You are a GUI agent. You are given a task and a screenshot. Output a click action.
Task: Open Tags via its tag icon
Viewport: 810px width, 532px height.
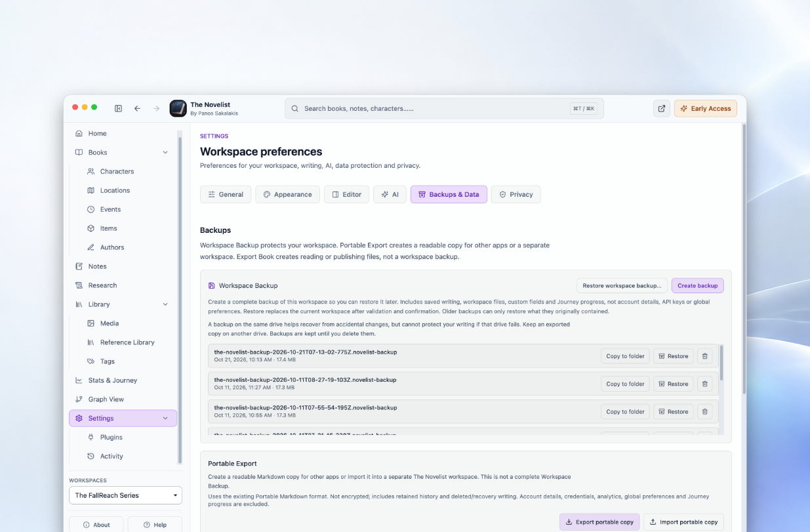pyautogui.click(x=91, y=361)
